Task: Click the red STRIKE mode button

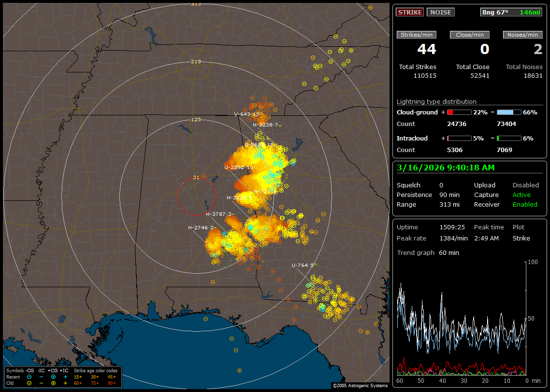Action: pos(410,13)
